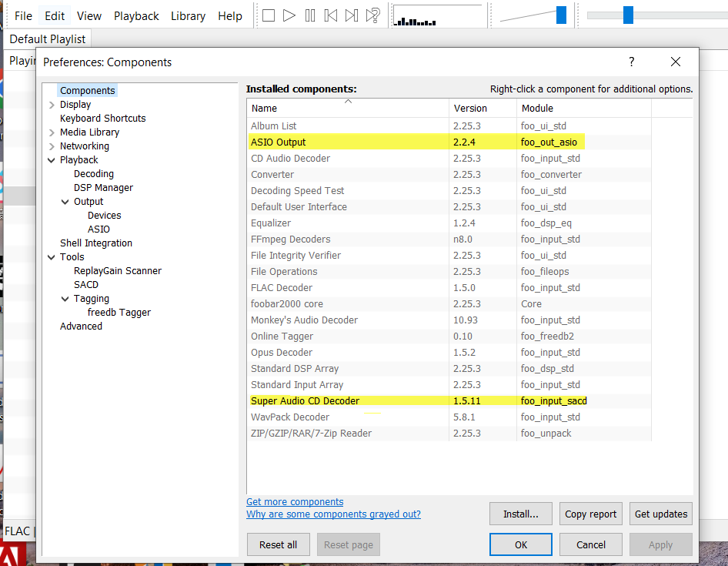Switch to the Default Playlist tab

coord(48,39)
